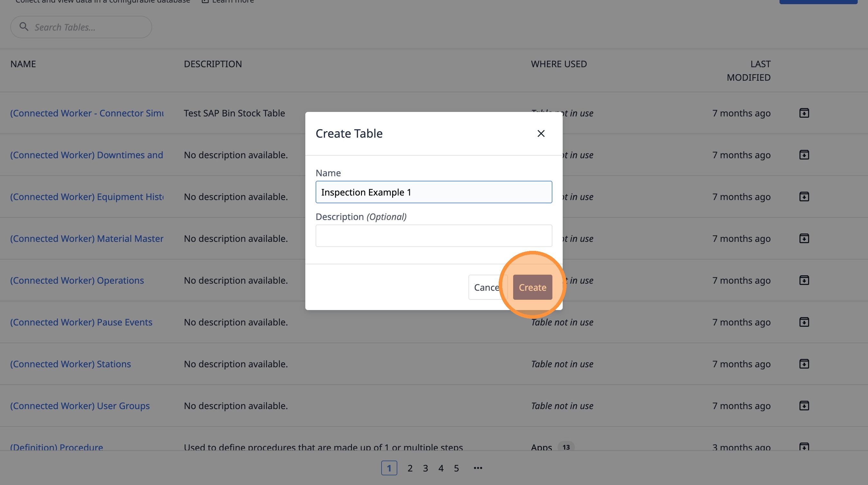Archive the Connector Simulation table
This screenshot has height=485, width=868.
tap(804, 113)
